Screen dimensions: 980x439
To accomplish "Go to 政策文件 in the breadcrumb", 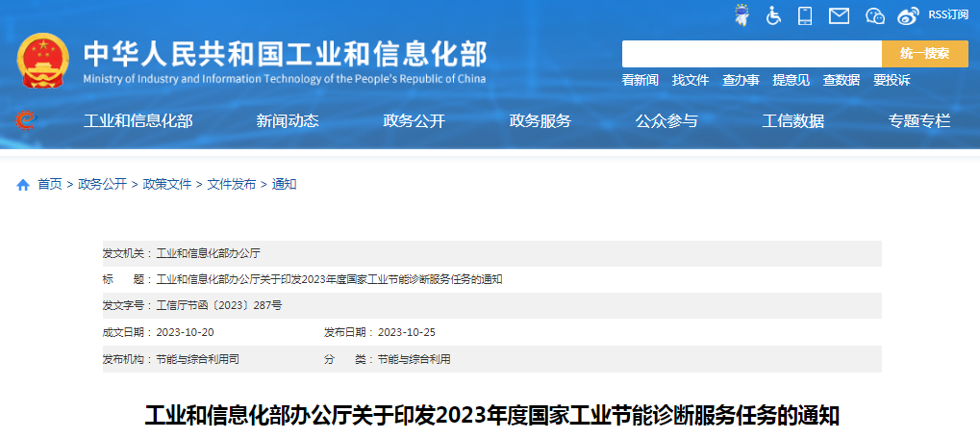I will pos(167,184).
